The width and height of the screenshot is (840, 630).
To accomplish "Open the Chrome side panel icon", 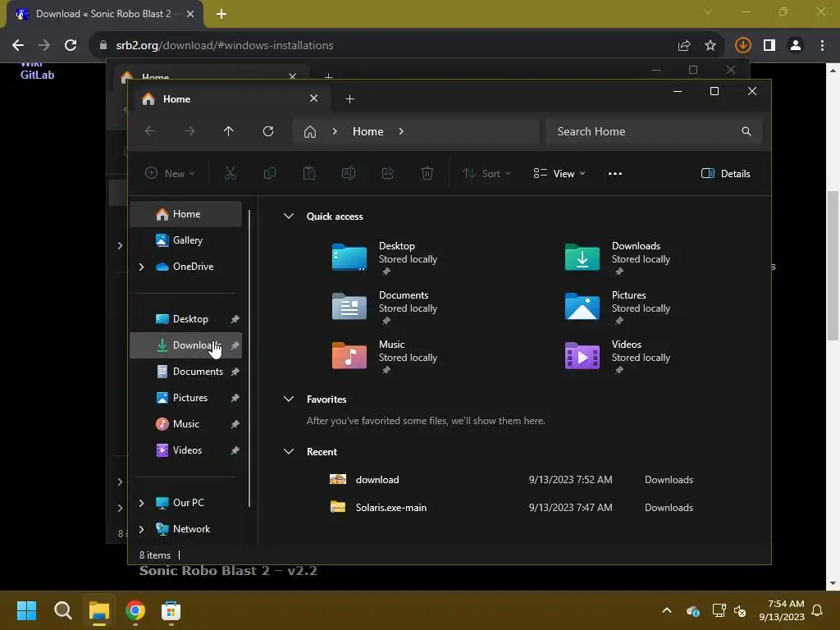I will click(769, 45).
